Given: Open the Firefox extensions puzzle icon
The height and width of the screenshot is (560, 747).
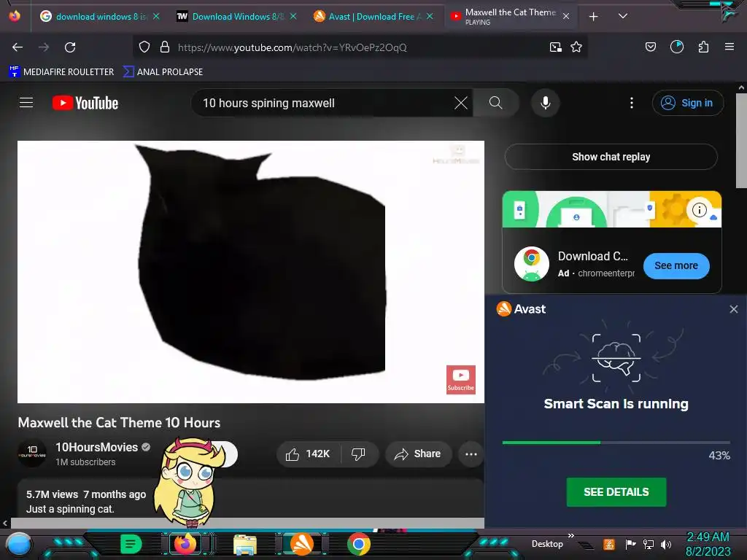Looking at the screenshot, I should pos(703,47).
